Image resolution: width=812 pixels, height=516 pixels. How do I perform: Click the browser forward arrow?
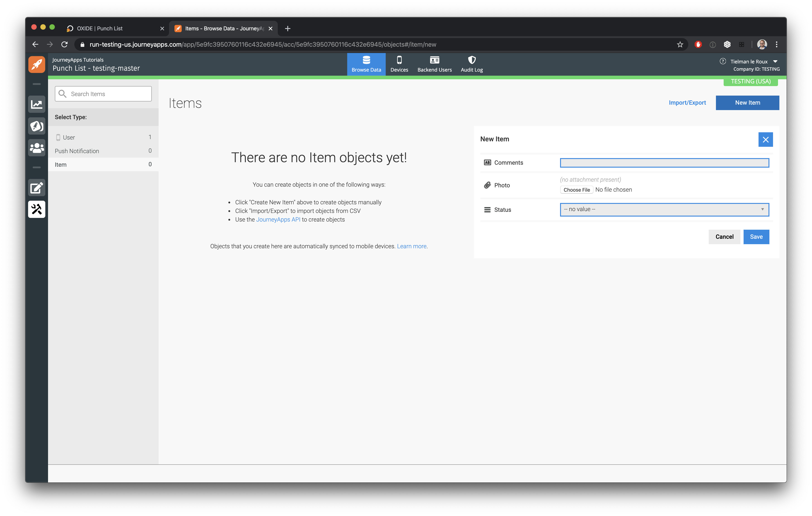50,44
